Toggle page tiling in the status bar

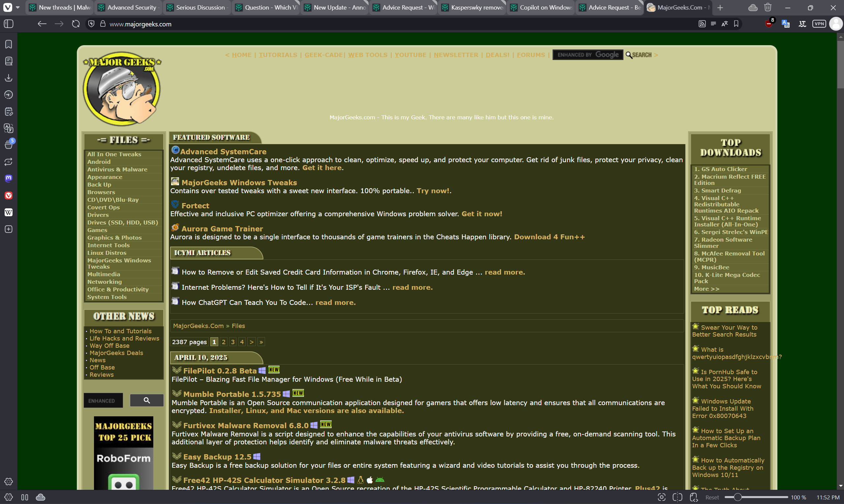pos(677,497)
